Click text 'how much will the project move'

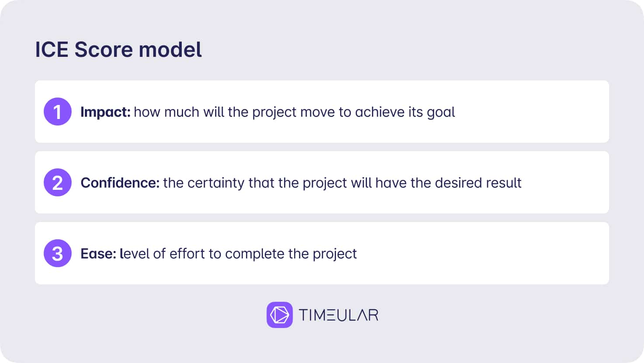click(x=234, y=112)
